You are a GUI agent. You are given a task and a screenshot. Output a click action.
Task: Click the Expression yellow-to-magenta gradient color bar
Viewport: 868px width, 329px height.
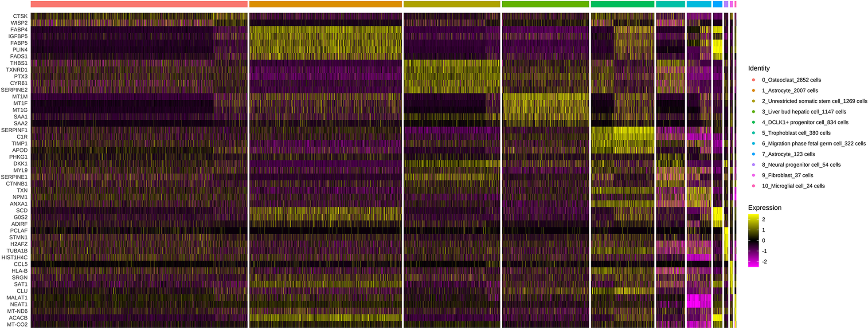pos(753,241)
